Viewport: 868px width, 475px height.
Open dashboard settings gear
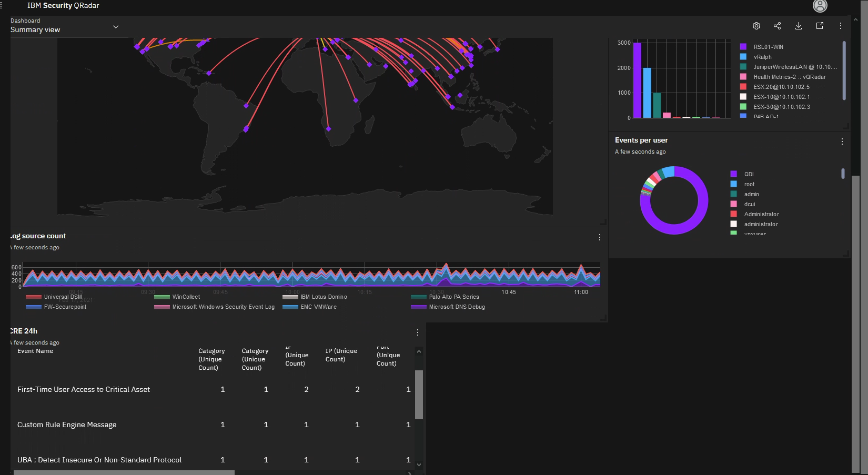[x=756, y=26]
